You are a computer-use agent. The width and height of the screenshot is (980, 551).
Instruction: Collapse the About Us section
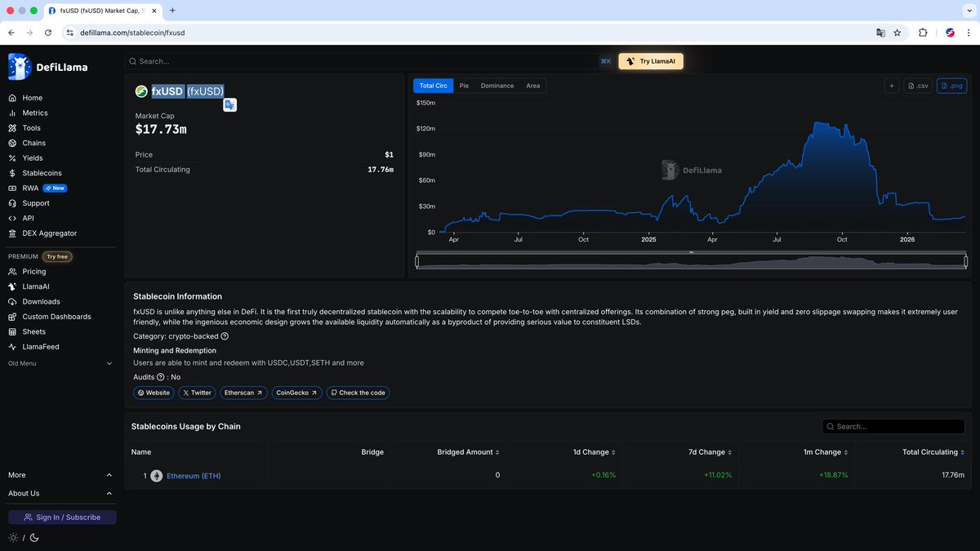click(60, 493)
